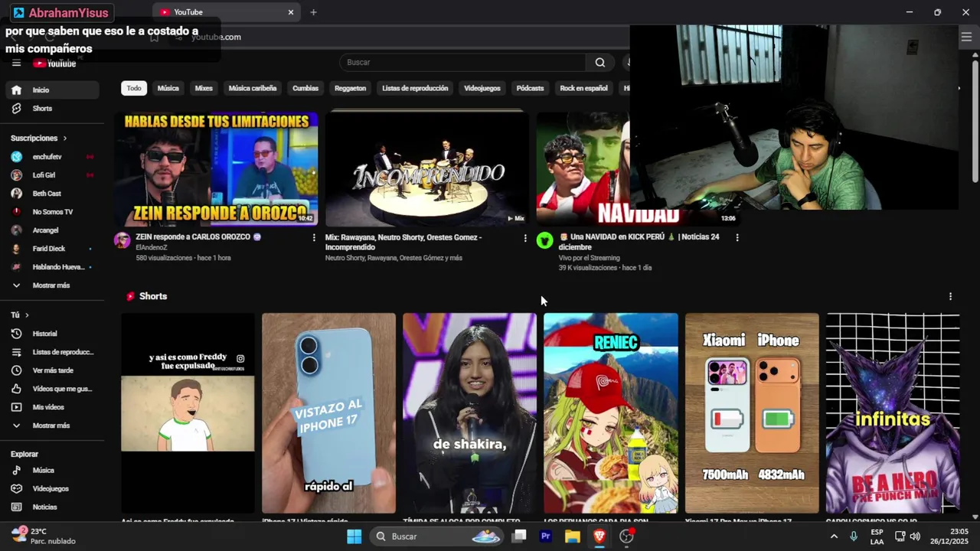The image size is (980, 551).
Task: Select the Videojuegos filter chip
Action: pos(482,88)
